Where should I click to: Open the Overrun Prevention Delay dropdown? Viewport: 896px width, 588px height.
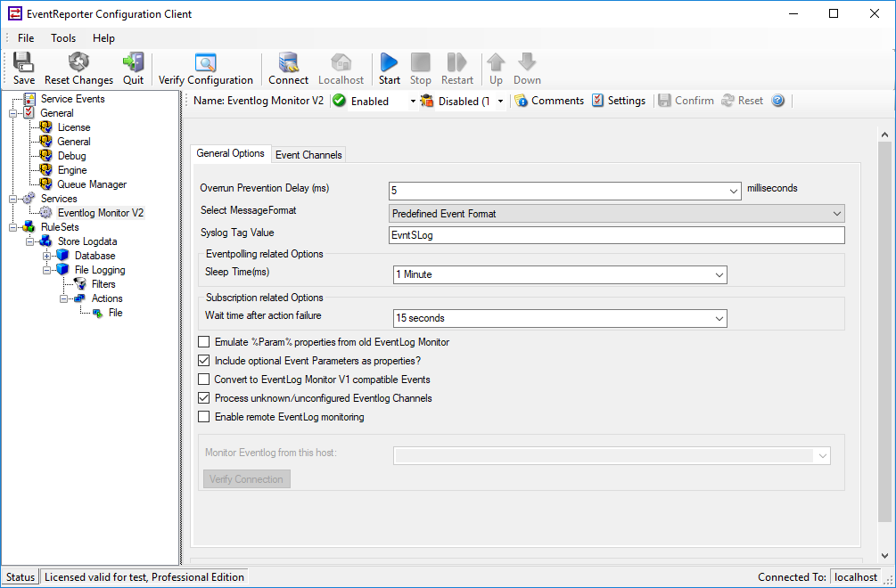[x=734, y=192]
